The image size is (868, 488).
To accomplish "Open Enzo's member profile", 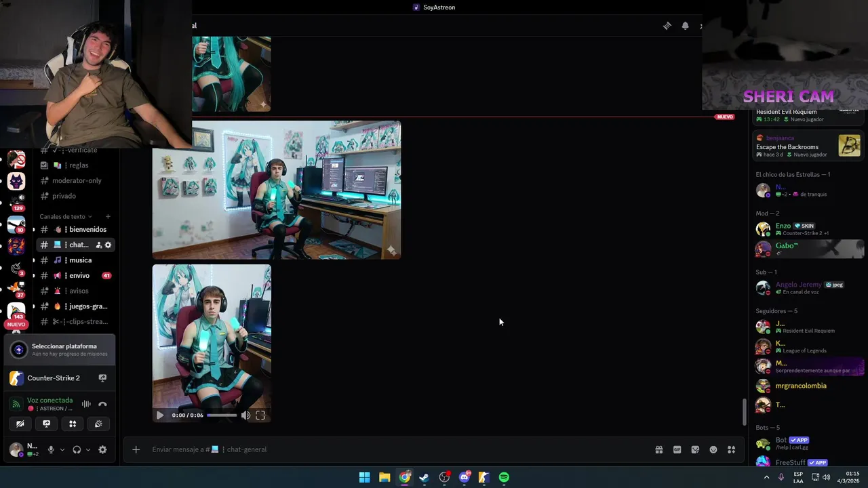I will pos(808,229).
